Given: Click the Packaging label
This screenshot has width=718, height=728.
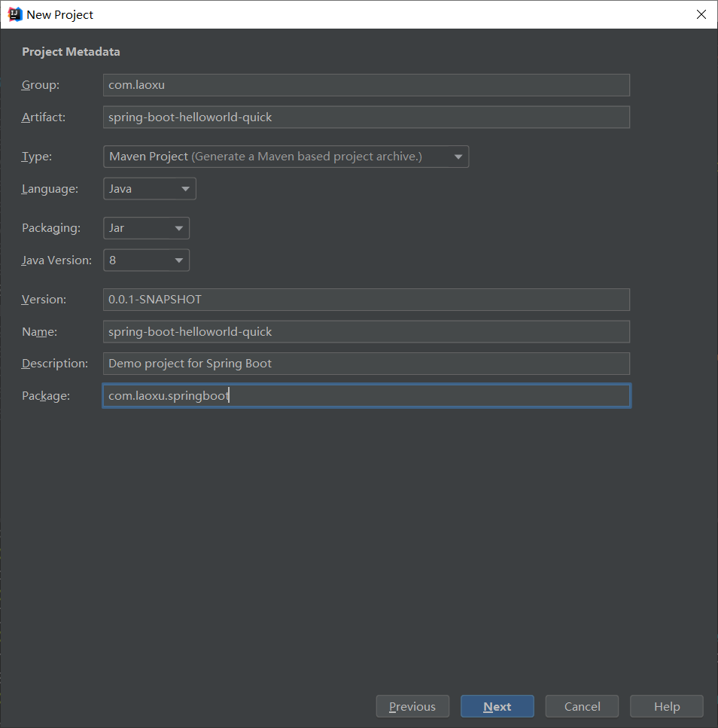Looking at the screenshot, I should point(51,228).
